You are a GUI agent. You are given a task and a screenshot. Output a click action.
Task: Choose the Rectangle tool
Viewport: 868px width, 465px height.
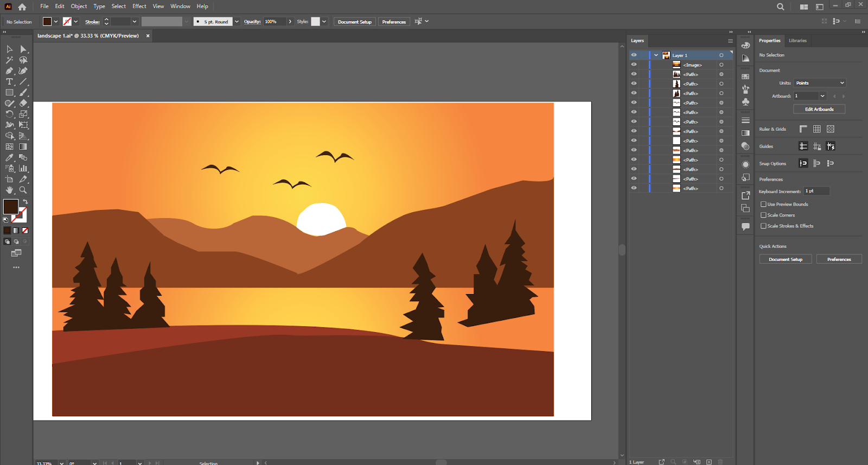9,92
